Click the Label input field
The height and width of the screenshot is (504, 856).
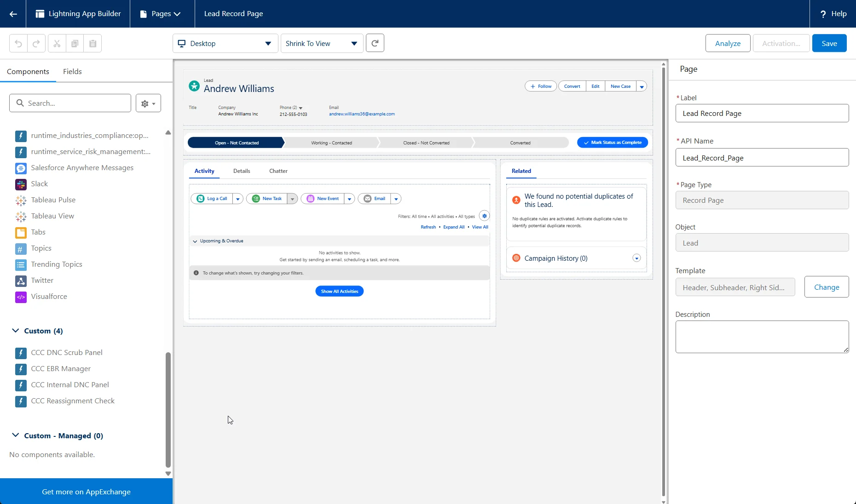coord(762,113)
